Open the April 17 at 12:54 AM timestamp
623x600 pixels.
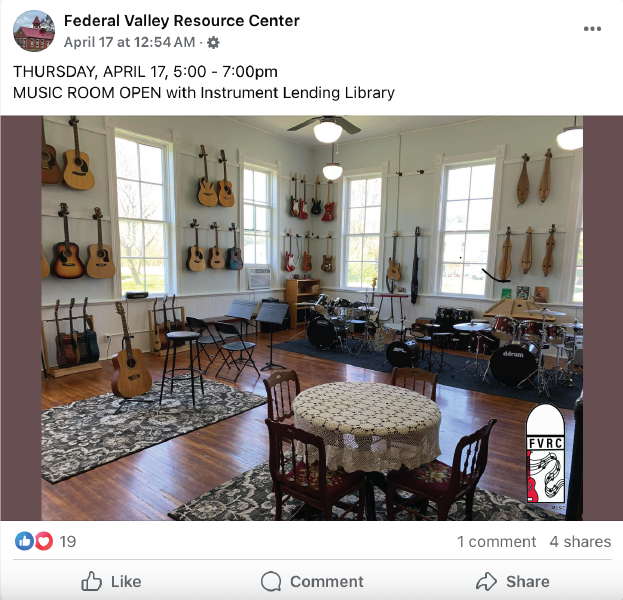click(x=130, y=42)
